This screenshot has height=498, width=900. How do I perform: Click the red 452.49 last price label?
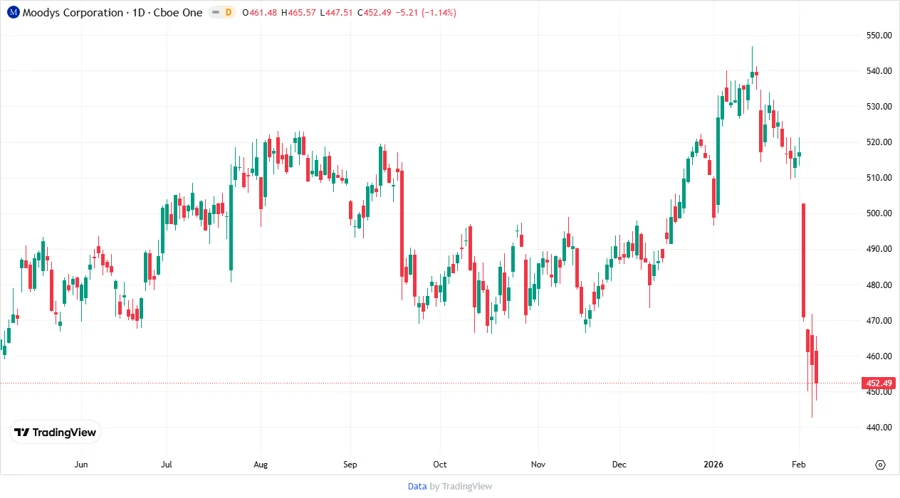879,383
